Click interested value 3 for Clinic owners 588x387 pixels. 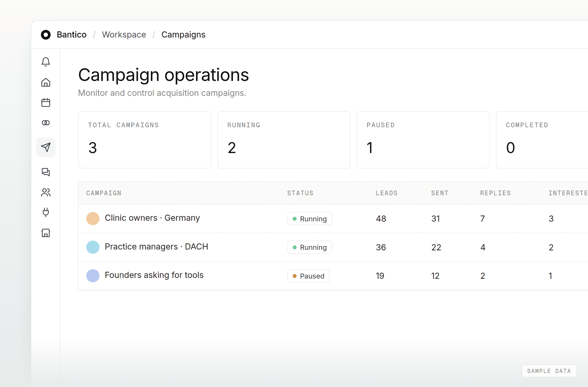tap(551, 219)
